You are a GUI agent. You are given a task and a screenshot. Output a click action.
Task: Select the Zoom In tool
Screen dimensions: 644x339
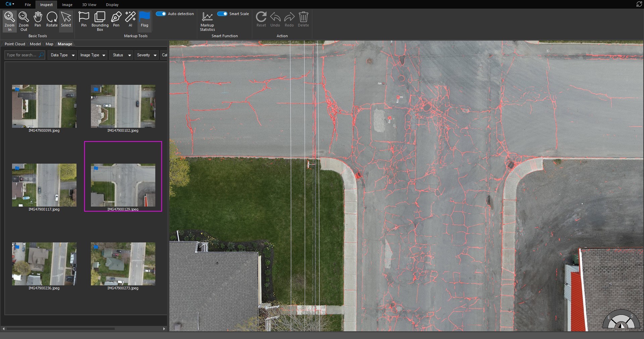[x=9, y=21]
